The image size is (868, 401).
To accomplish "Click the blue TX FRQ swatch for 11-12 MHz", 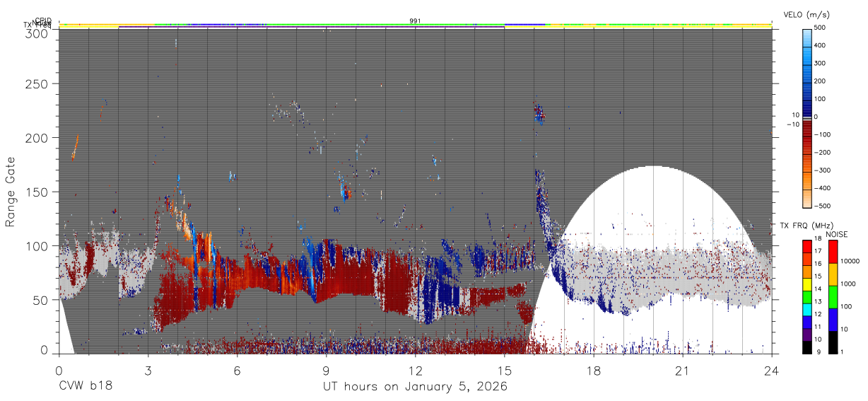I will (807, 321).
